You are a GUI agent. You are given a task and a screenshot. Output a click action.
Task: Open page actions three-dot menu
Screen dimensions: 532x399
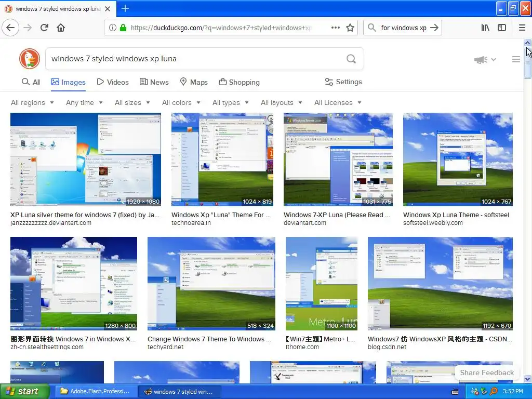click(x=335, y=28)
